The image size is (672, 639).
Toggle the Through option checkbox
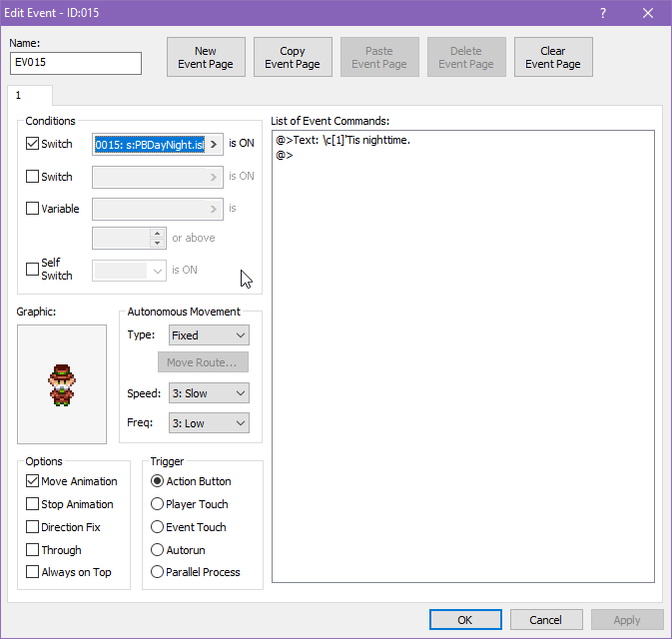point(33,550)
